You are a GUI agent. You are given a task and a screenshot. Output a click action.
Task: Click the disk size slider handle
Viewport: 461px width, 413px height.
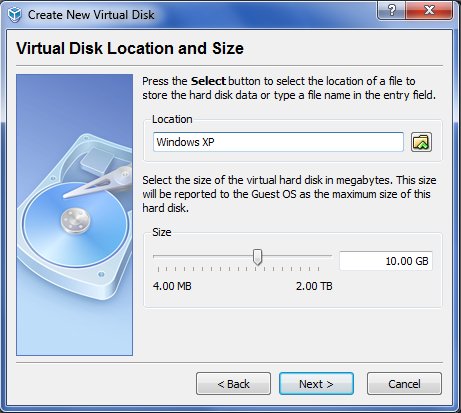coord(257,257)
